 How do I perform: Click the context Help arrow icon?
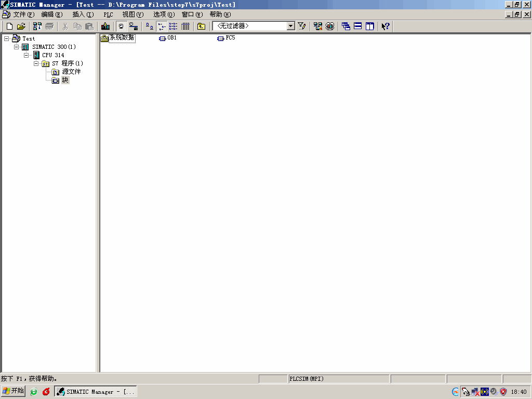[x=385, y=26]
